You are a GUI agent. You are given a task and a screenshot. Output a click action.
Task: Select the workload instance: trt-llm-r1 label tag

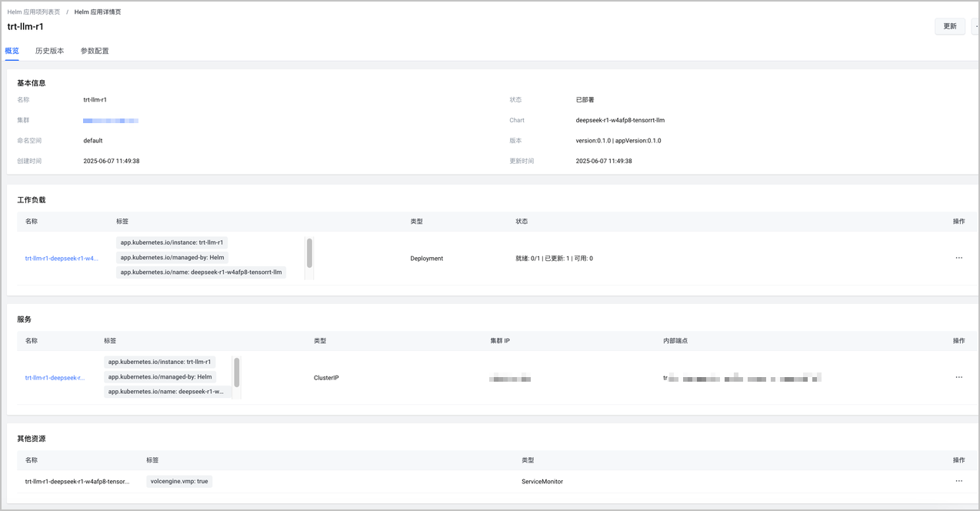(x=172, y=242)
